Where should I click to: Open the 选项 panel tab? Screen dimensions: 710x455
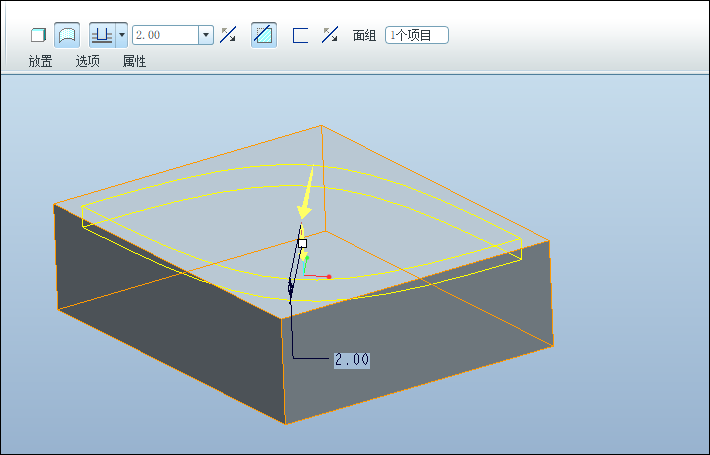point(87,61)
